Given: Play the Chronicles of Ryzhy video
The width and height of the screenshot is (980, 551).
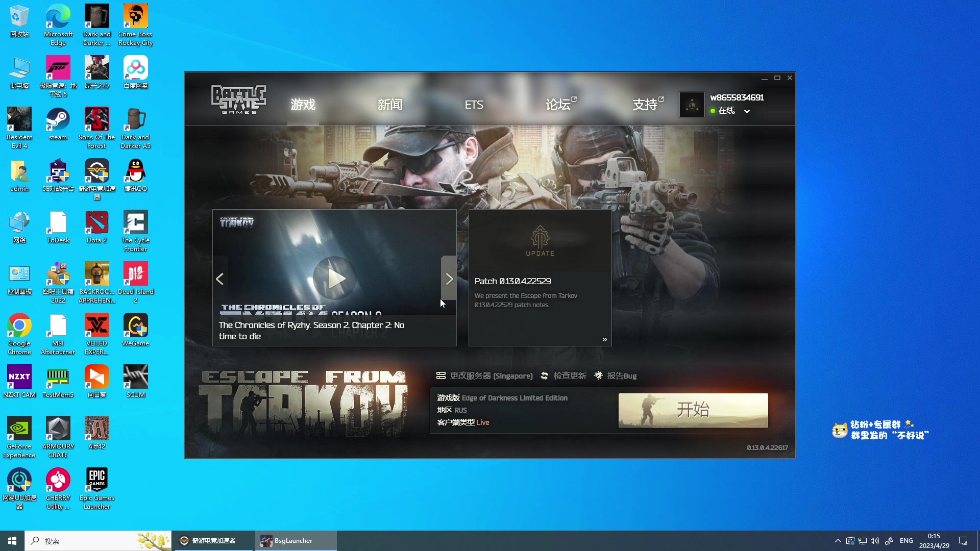Looking at the screenshot, I should tap(335, 279).
